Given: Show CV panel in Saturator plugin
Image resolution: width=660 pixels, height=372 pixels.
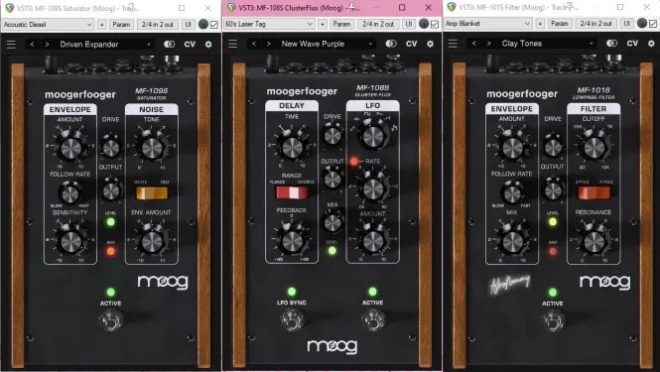Looking at the screenshot, I should pyautogui.click(x=190, y=44).
